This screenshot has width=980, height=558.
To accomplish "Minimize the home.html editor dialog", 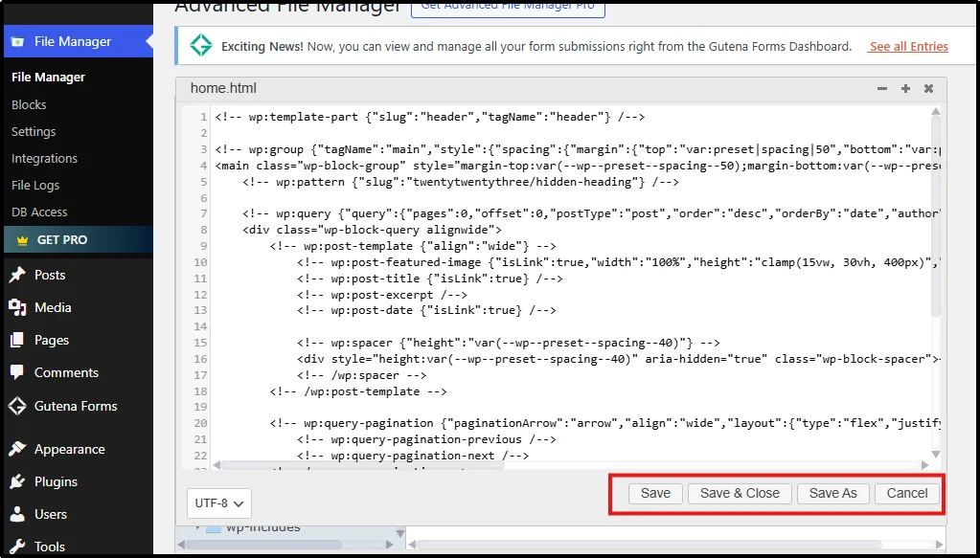I will click(882, 89).
